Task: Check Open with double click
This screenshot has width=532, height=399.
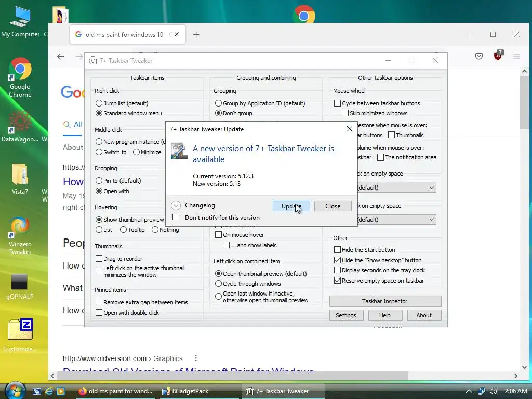Action: 99,313
